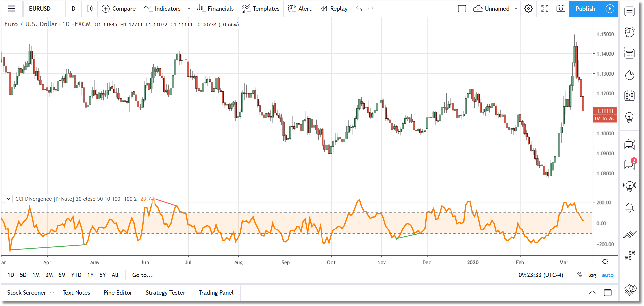The width and height of the screenshot is (644, 306).
Task: Open the Watchlist panel icon
Action: (629, 12)
